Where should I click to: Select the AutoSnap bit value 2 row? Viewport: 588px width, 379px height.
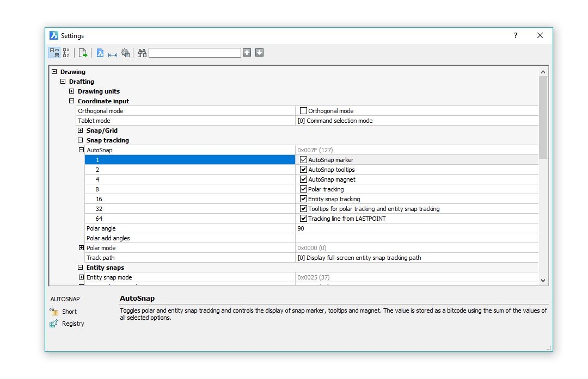tap(190, 170)
